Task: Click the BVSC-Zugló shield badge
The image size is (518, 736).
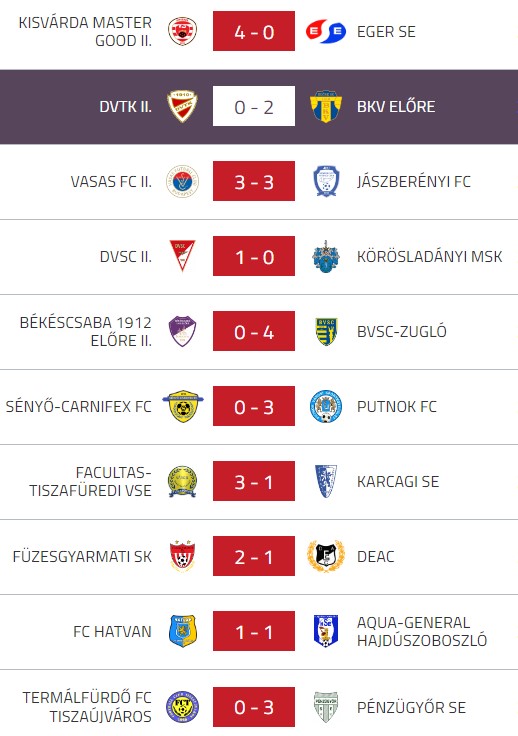Action: coord(326,331)
